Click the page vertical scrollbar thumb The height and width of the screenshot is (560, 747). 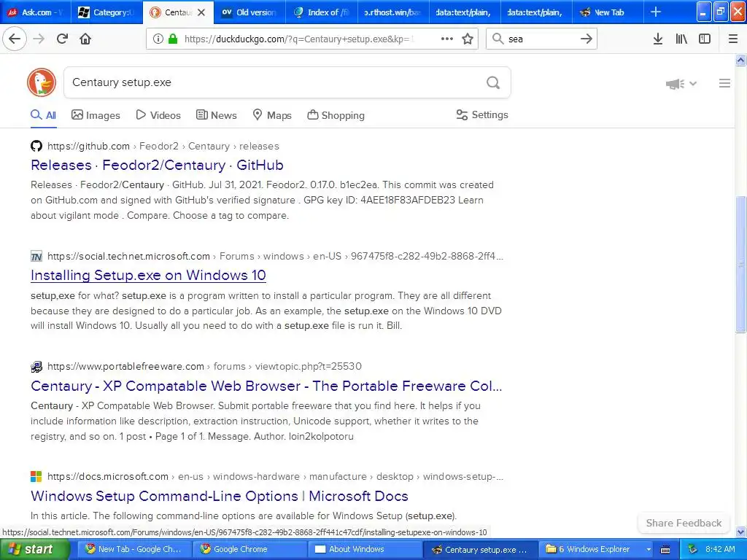coord(740,264)
